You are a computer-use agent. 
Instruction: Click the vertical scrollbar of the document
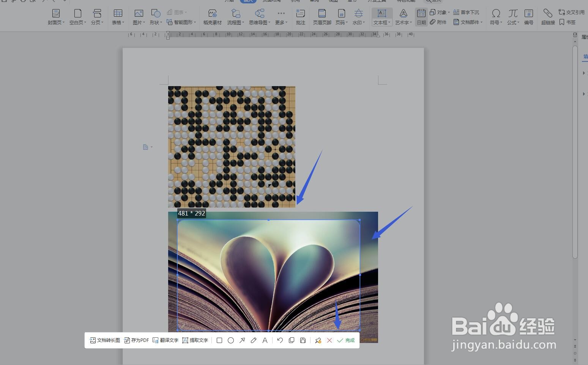coord(575,152)
